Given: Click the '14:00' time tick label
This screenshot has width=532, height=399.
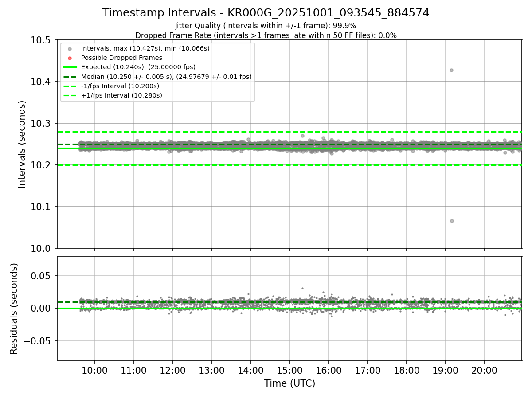Looking at the screenshot, I should (251, 370).
